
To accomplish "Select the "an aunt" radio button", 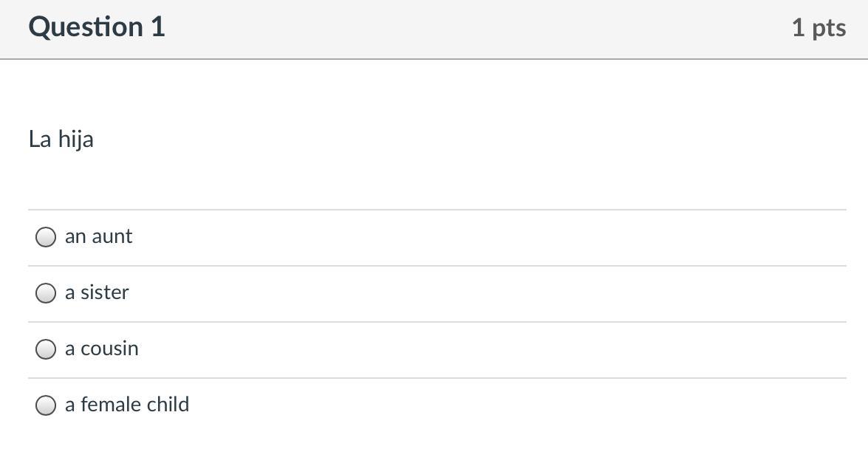I will tap(46, 237).
